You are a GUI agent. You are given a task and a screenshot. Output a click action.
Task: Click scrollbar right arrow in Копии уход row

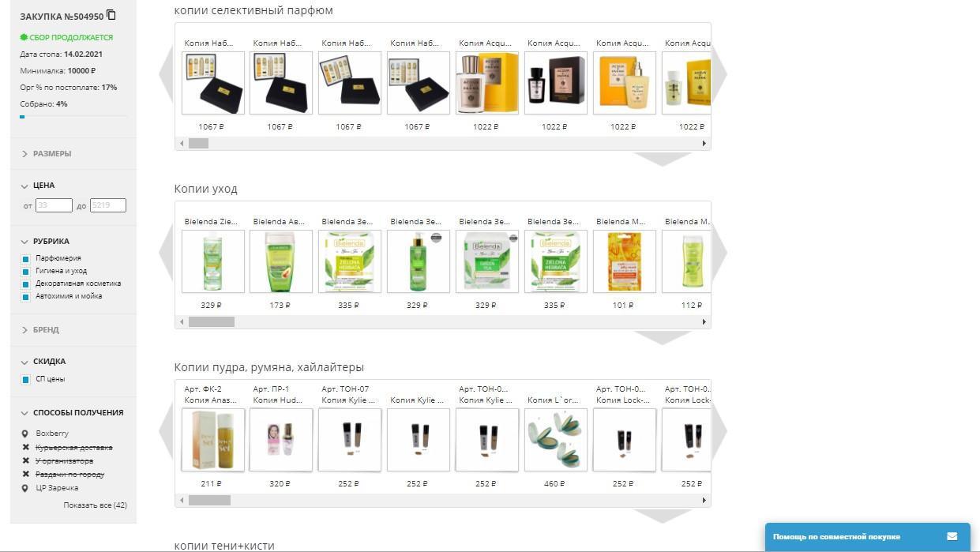[x=704, y=322]
